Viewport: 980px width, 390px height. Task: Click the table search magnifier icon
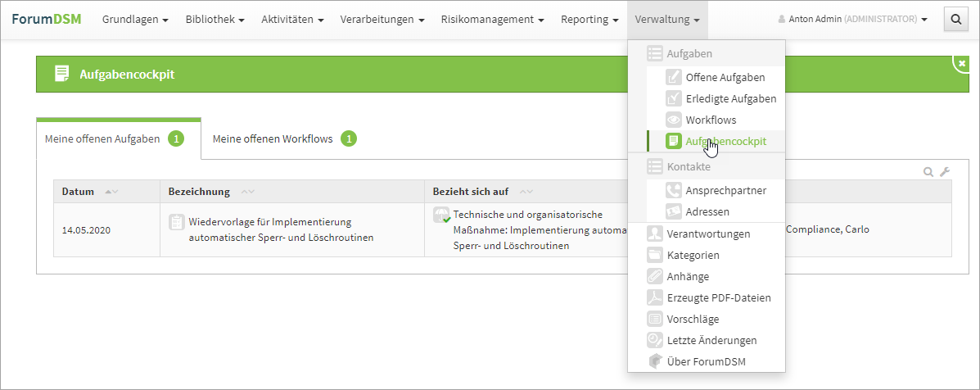[x=928, y=172]
